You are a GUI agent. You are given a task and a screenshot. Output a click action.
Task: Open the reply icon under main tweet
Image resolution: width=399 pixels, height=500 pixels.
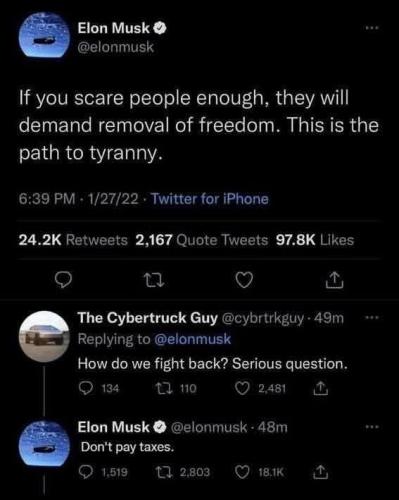pyautogui.click(x=63, y=280)
